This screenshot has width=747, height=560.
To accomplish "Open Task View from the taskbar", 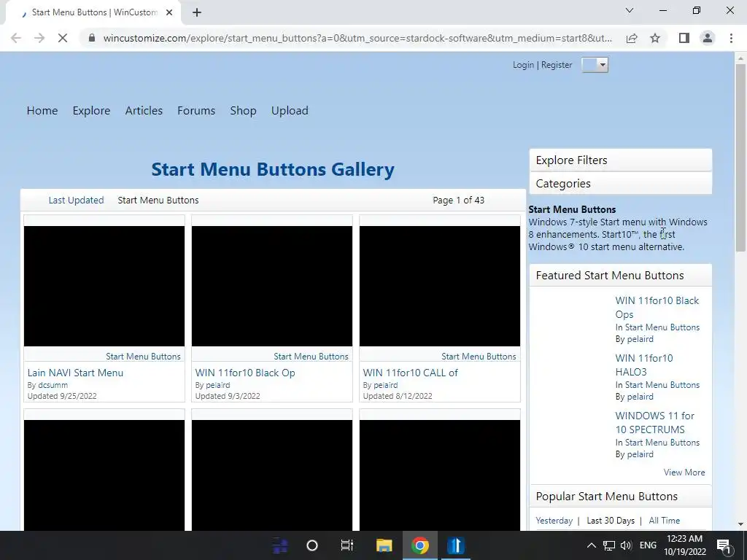I will click(347, 545).
